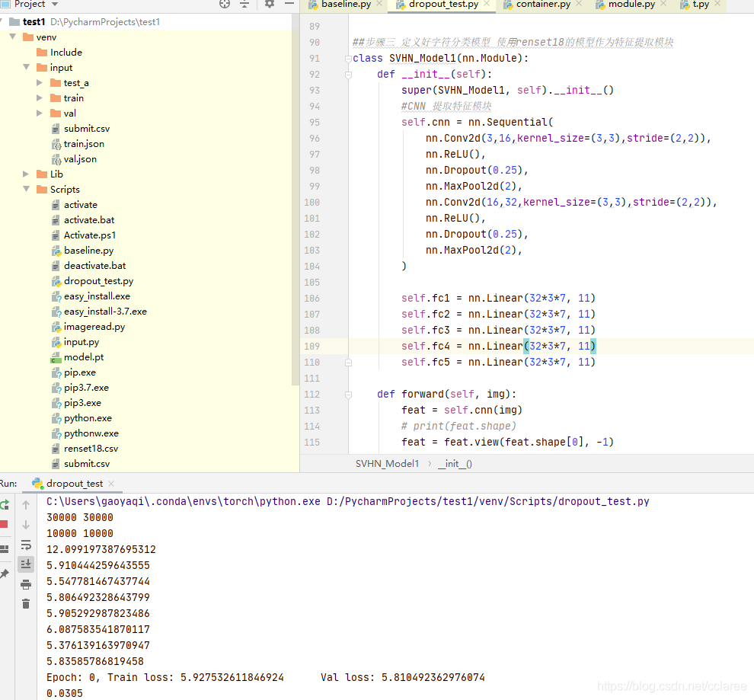Rerun dropout_test with rerun icon

[x=5, y=505]
